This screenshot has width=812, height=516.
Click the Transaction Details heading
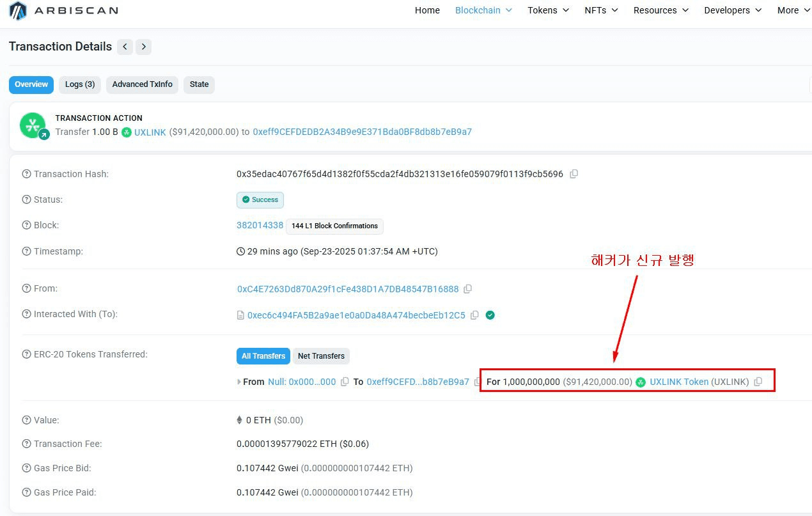[x=60, y=47]
